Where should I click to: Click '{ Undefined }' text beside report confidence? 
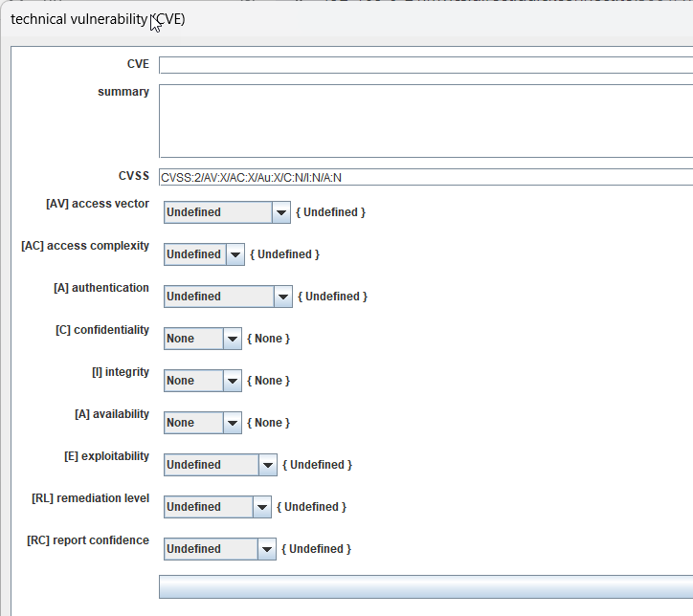tap(316, 549)
